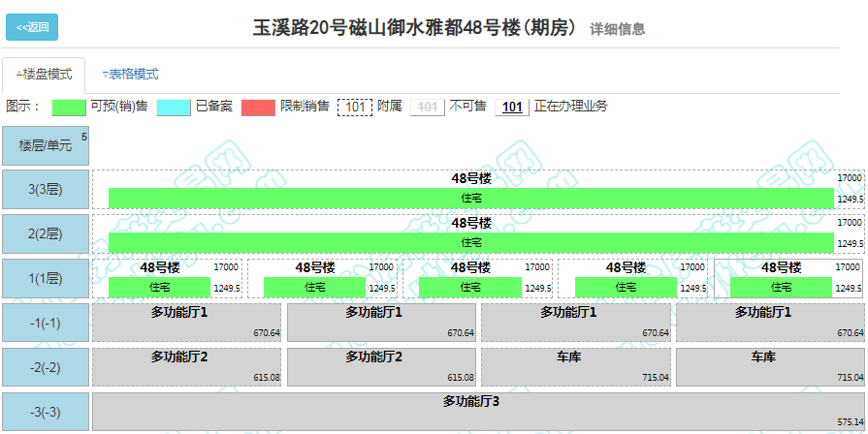The image size is (868, 434).
Task: Click the 详细信息 link beside the title
Action: tap(617, 29)
